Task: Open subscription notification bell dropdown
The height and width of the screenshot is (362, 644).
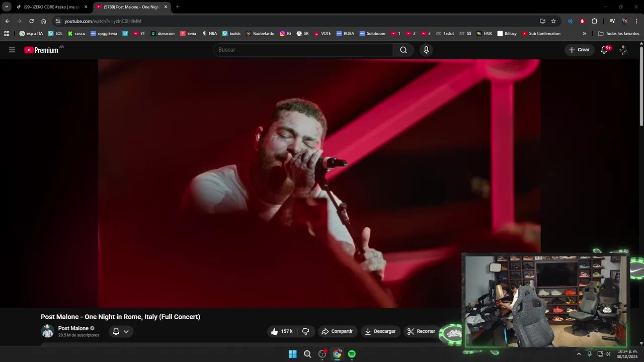Action: point(121,331)
